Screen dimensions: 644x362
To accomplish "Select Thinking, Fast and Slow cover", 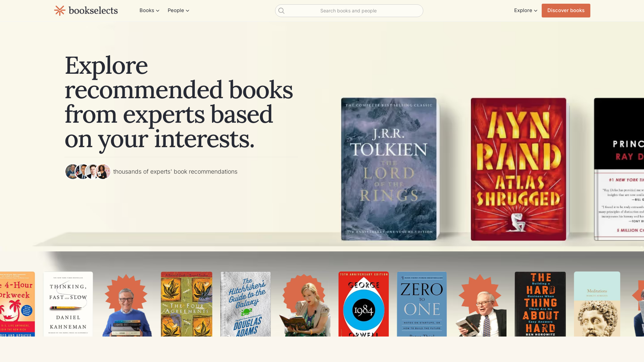I will pyautogui.click(x=68, y=304).
